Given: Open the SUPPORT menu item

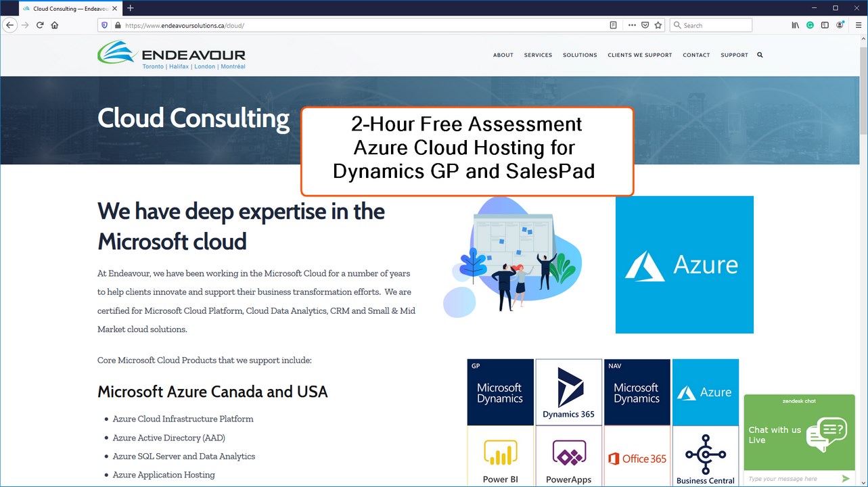Looking at the screenshot, I should [x=734, y=55].
